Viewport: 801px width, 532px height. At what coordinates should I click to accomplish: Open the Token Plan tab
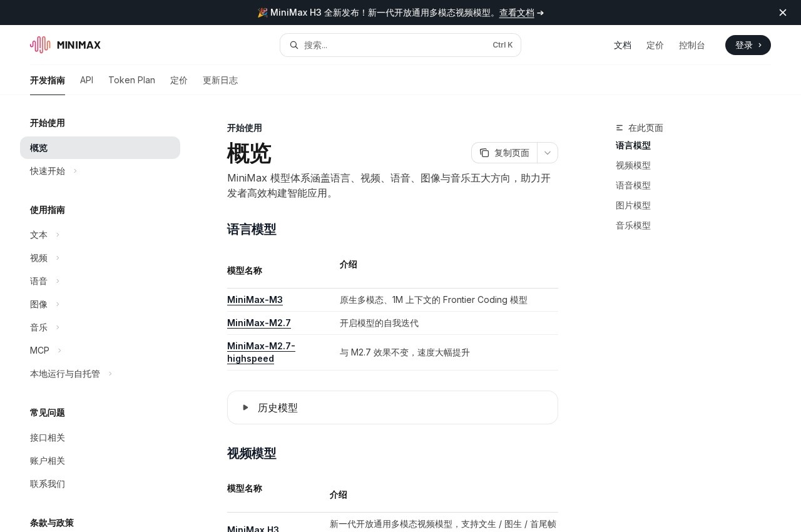(131, 80)
